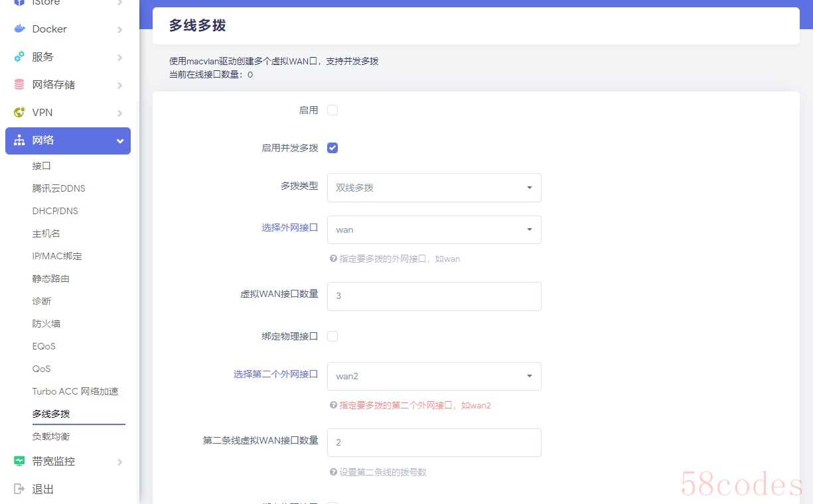Open the 负载均衡 submenu item
This screenshot has height=504, width=813.
click(50, 436)
